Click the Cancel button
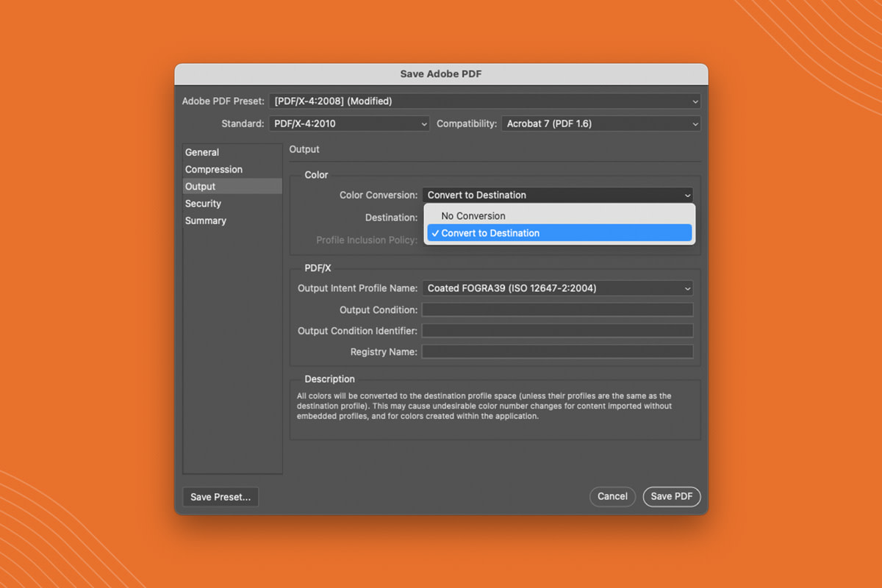882x588 pixels. [612, 496]
